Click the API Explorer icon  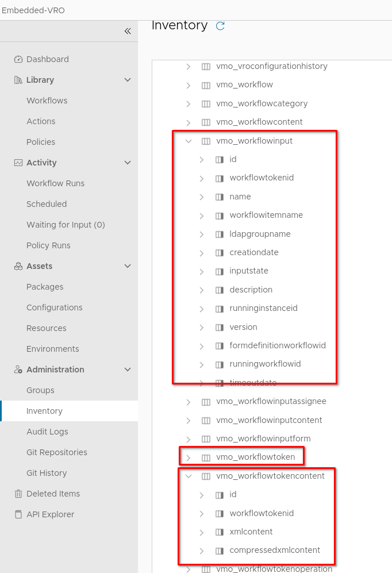18,514
